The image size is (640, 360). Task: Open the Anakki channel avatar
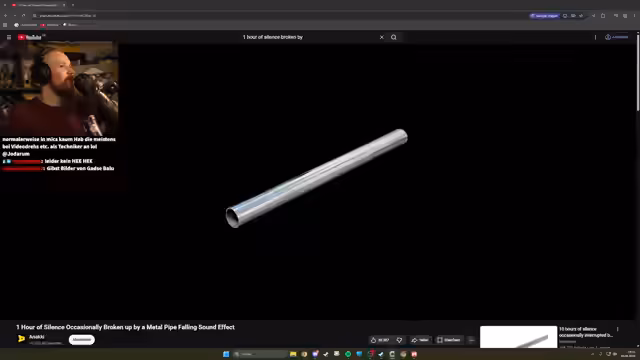click(x=21, y=339)
